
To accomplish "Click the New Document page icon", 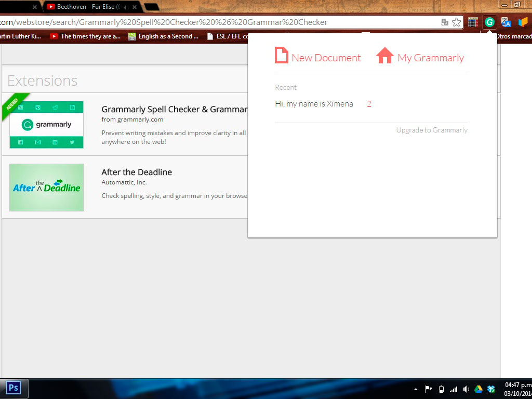I will click(281, 55).
